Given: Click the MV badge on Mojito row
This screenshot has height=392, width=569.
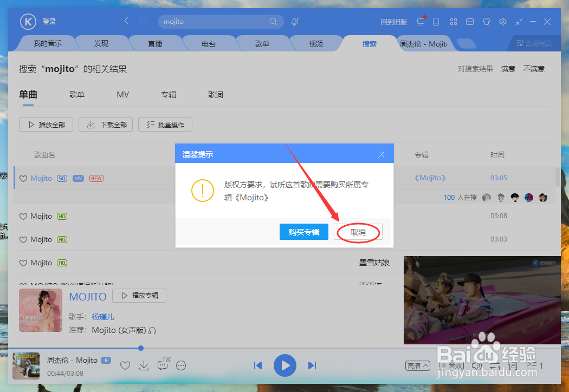Looking at the screenshot, I should point(78,179).
